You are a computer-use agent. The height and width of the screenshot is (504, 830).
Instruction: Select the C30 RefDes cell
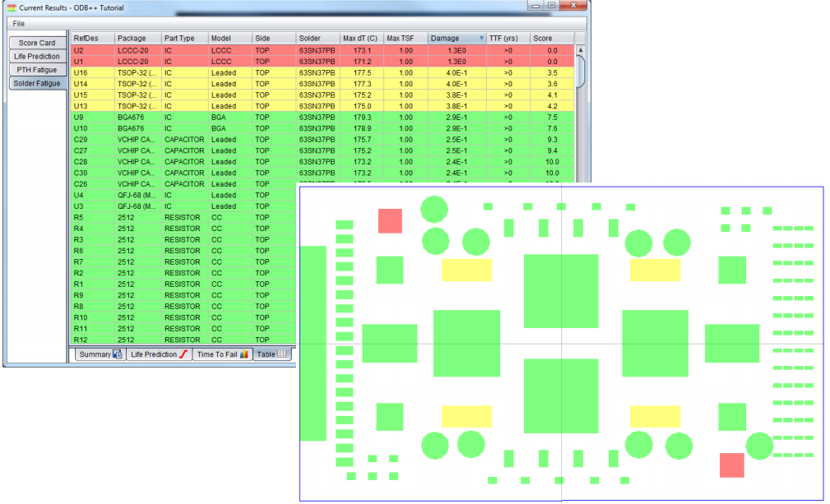click(93, 173)
